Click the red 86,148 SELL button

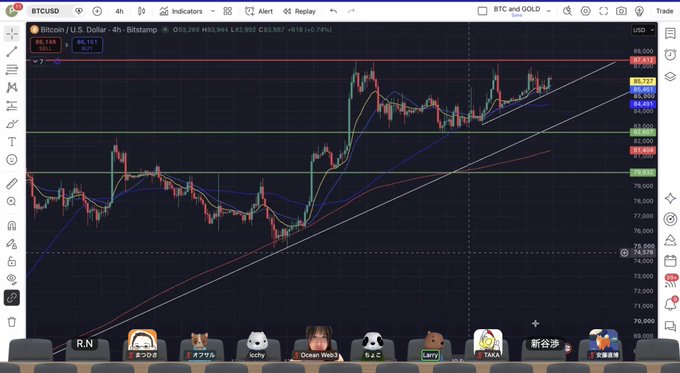(x=46, y=45)
